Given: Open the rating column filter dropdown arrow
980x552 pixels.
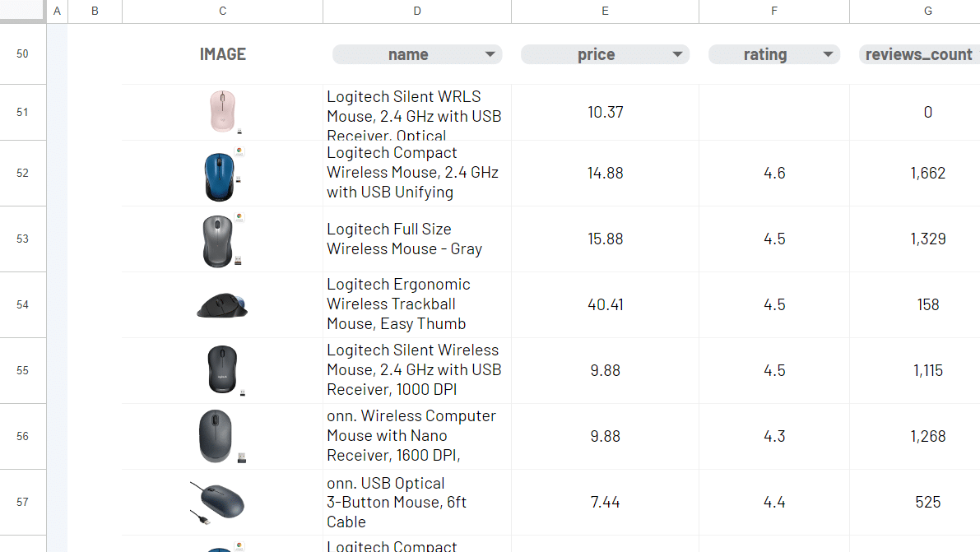Looking at the screenshot, I should pos(828,54).
